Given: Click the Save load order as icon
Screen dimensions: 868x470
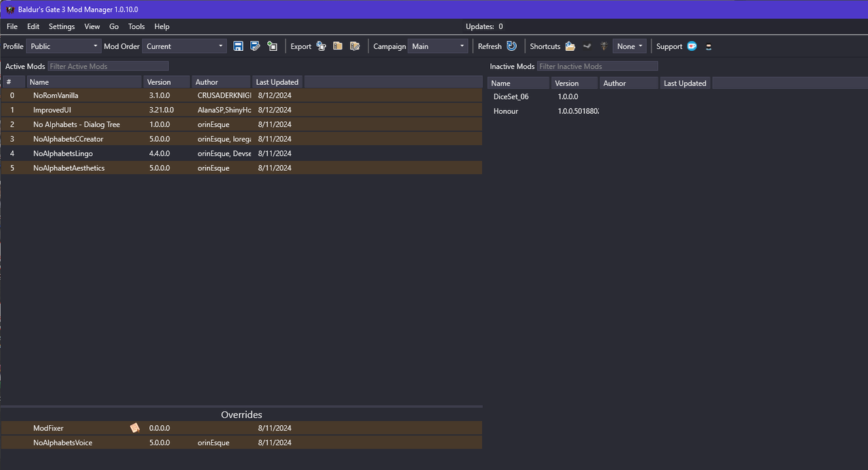Looking at the screenshot, I should coord(255,46).
